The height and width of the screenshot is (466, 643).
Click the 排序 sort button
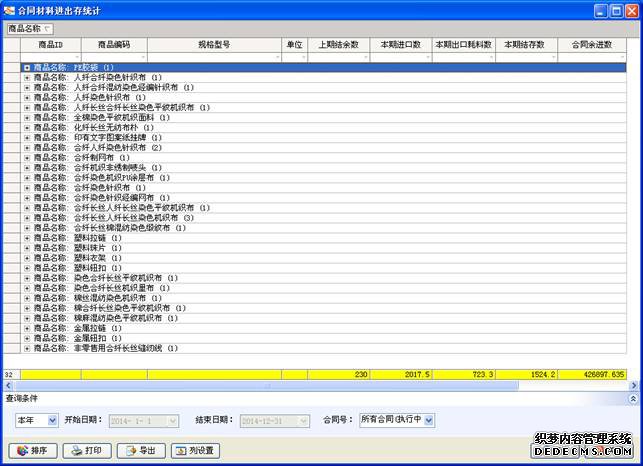pos(31,450)
